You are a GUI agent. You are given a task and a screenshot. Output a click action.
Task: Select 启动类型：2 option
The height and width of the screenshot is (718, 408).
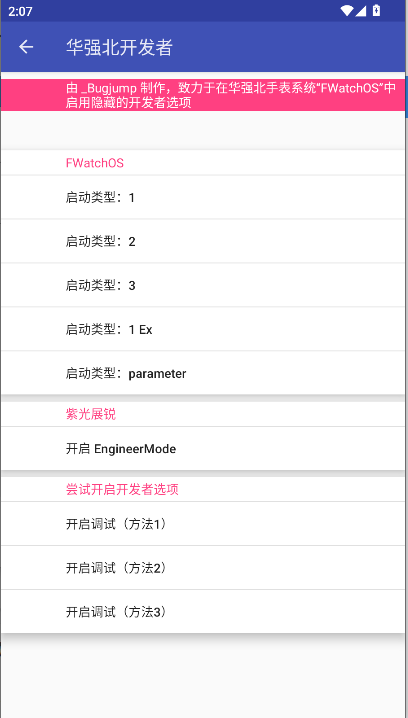point(203,241)
